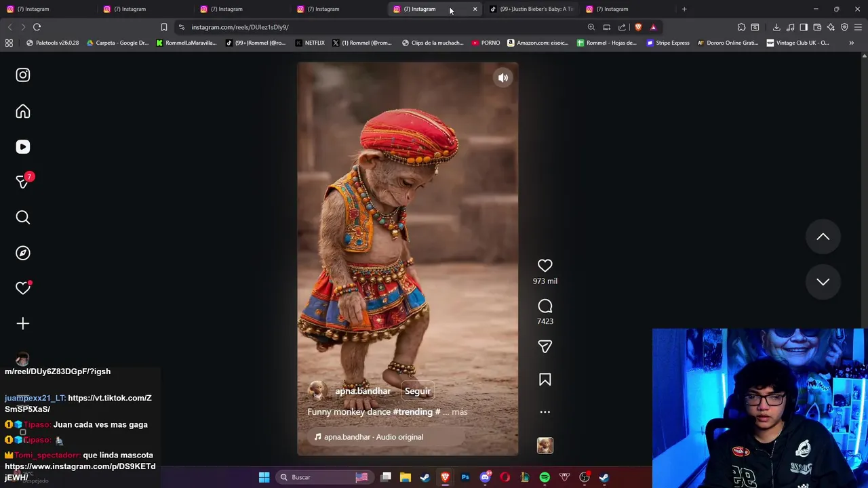Open Brave Shields lion icon
868x488 pixels.
pyautogui.click(x=638, y=27)
